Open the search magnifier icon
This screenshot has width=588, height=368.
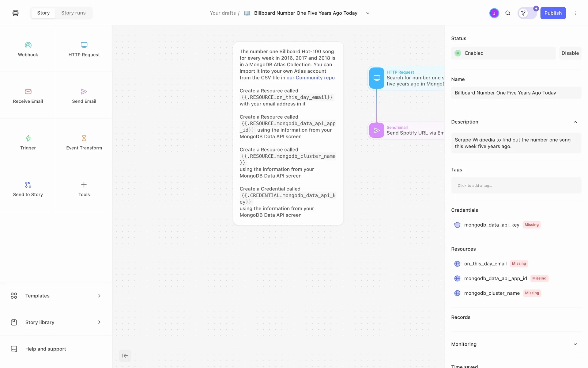pyautogui.click(x=508, y=13)
